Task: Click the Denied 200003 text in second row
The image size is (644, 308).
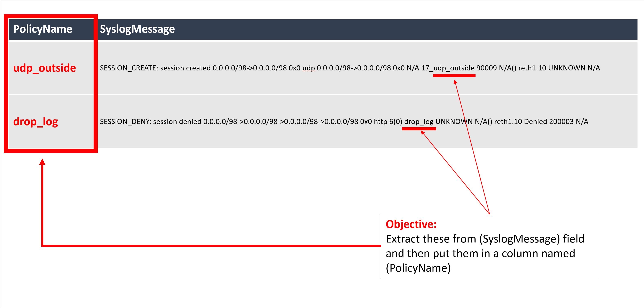Action: click(549, 122)
